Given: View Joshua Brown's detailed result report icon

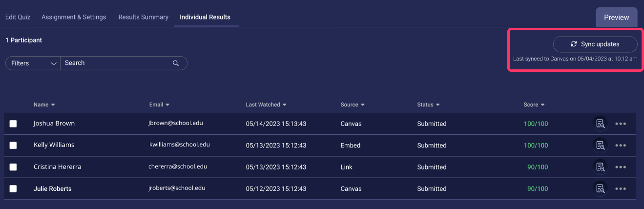Looking at the screenshot, I should [601, 124].
